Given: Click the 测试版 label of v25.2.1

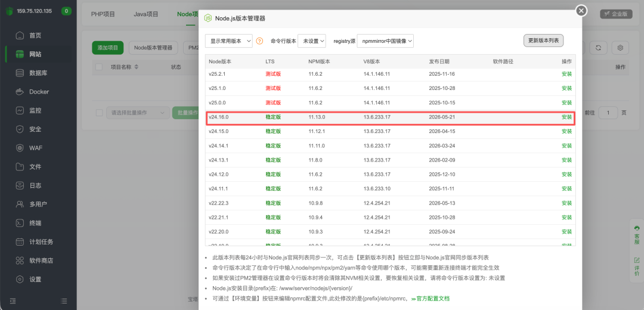Looking at the screenshot, I should 273,74.
